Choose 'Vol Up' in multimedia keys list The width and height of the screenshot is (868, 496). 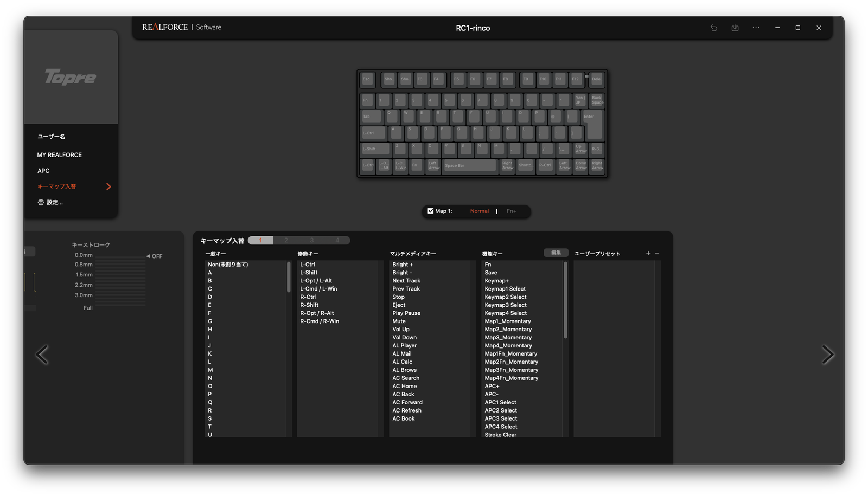[x=401, y=330]
